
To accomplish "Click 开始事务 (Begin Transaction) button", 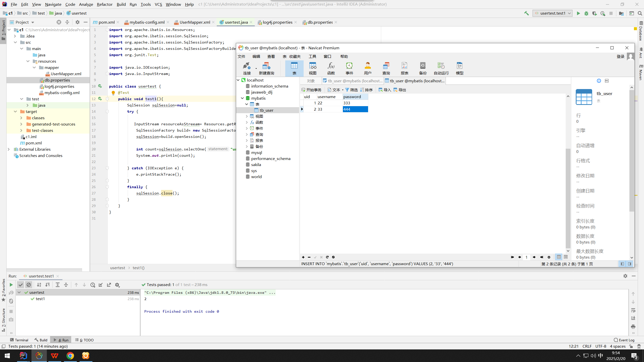I will (x=312, y=90).
